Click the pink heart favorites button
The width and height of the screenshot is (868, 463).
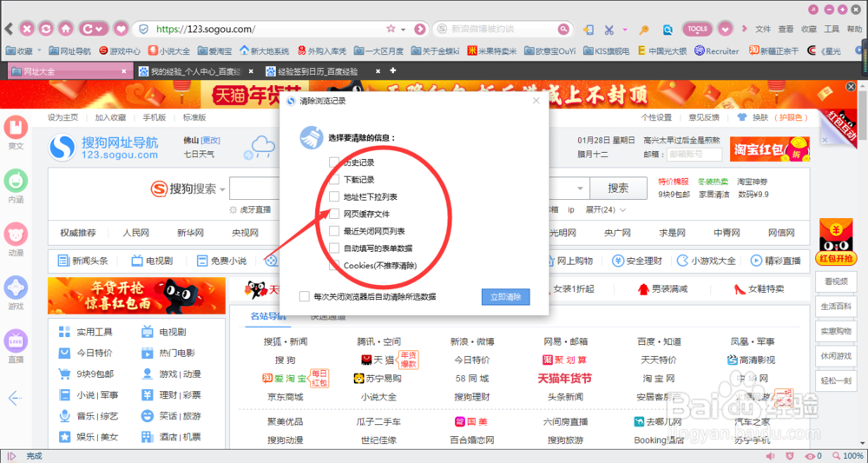(x=122, y=29)
